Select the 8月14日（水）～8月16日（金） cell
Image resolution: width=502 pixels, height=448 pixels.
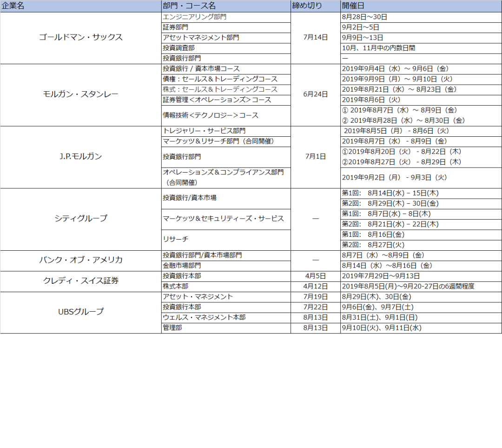(421, 266)
